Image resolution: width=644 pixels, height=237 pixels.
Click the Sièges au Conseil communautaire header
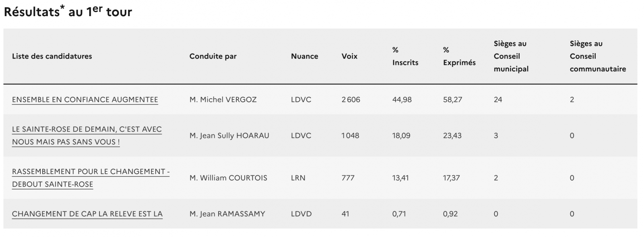coord(598,56)
